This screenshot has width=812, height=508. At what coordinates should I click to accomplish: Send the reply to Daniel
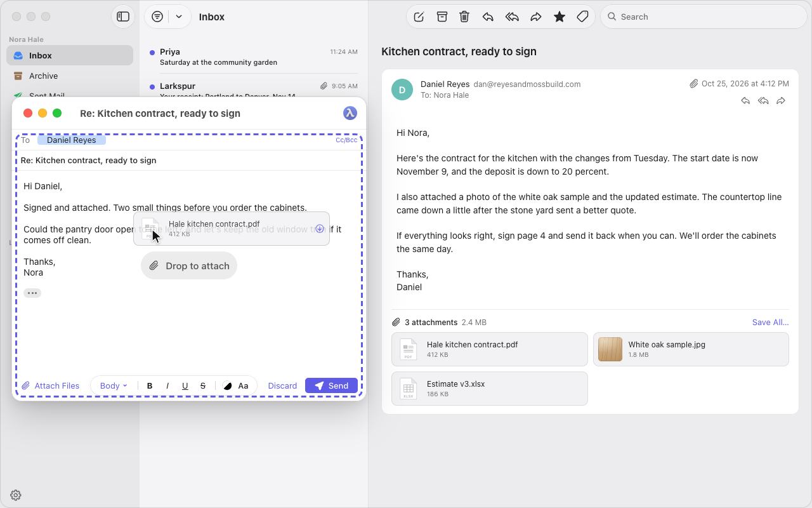332,385
